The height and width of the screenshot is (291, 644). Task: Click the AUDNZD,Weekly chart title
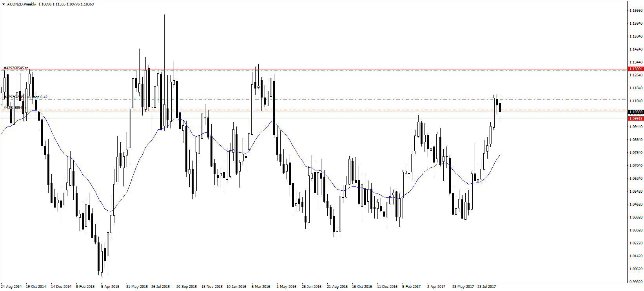[x=22, y=4]
